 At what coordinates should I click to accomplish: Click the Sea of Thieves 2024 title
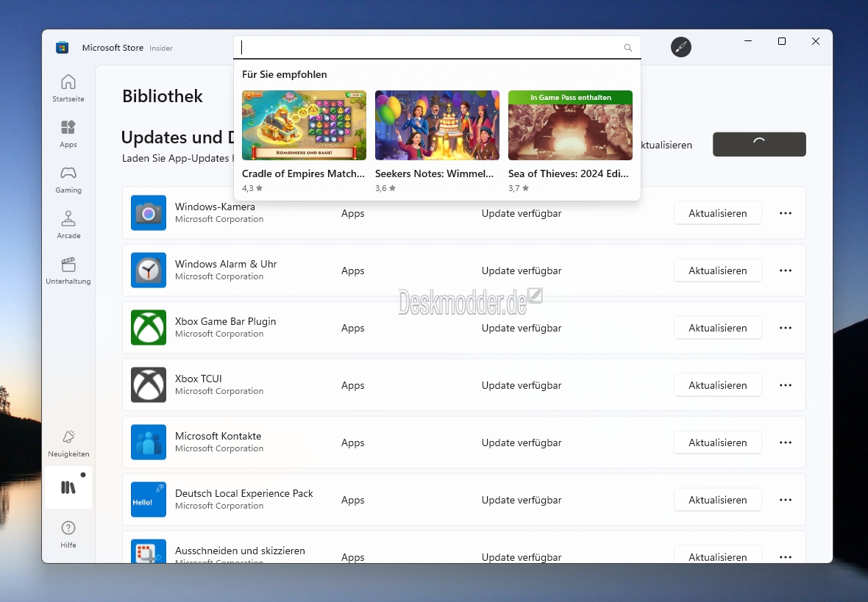[x=569, y=173]
